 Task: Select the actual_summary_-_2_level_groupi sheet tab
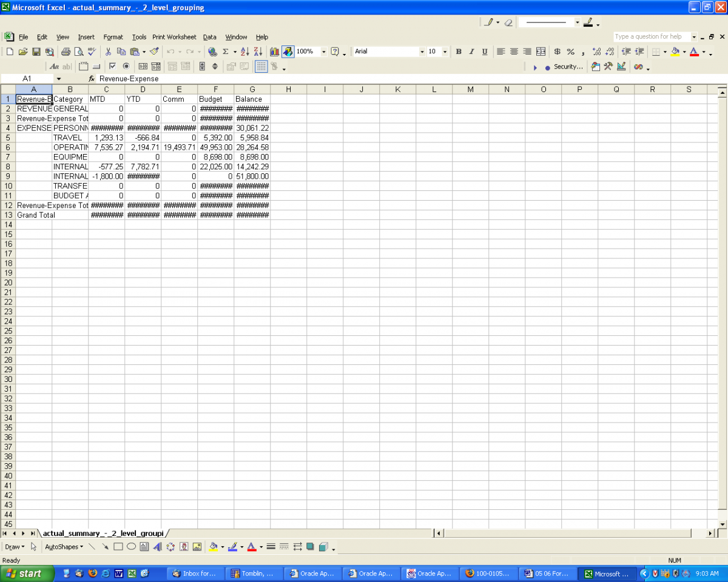(103, 533)
